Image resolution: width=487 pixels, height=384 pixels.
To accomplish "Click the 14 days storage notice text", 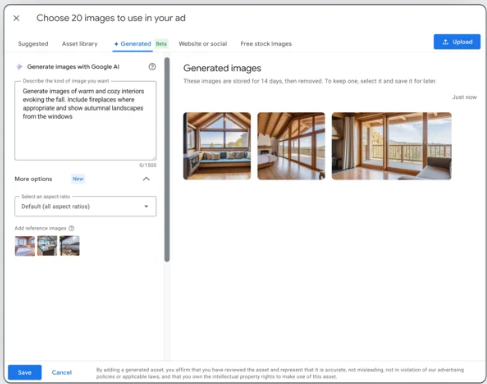I will pyautogui.click(x=310, y=81).
